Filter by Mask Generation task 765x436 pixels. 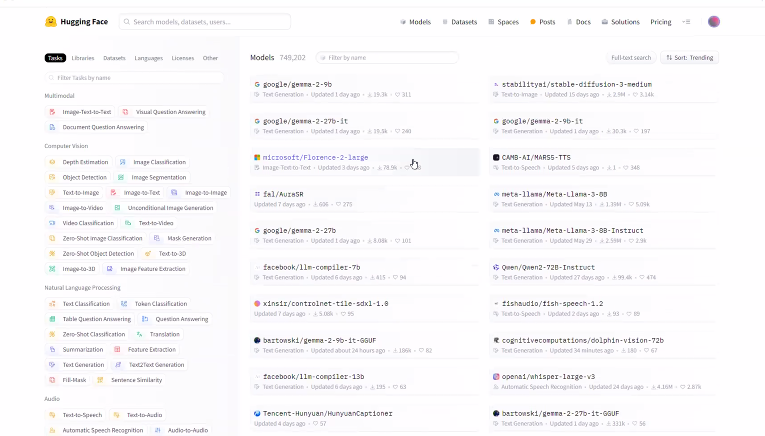click(x=182, y=238)
